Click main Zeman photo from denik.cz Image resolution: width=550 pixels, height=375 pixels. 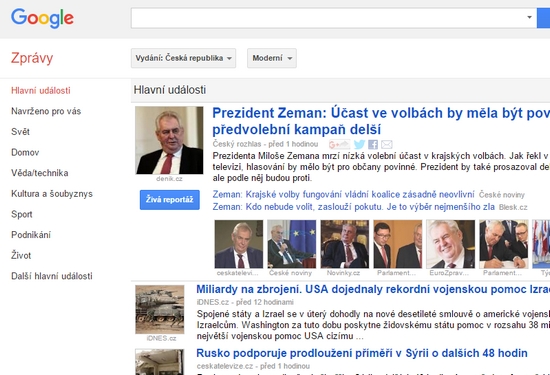point(169,140)
